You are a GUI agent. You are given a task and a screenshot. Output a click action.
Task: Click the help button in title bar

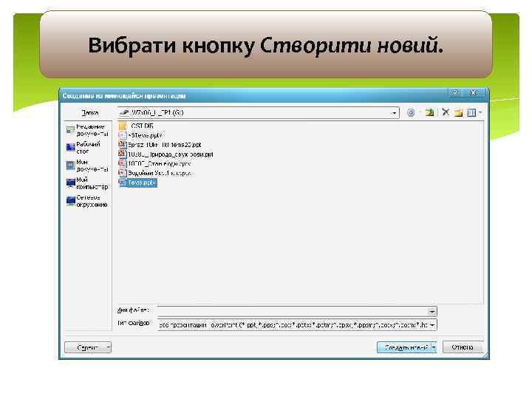[x=455, y=92]
